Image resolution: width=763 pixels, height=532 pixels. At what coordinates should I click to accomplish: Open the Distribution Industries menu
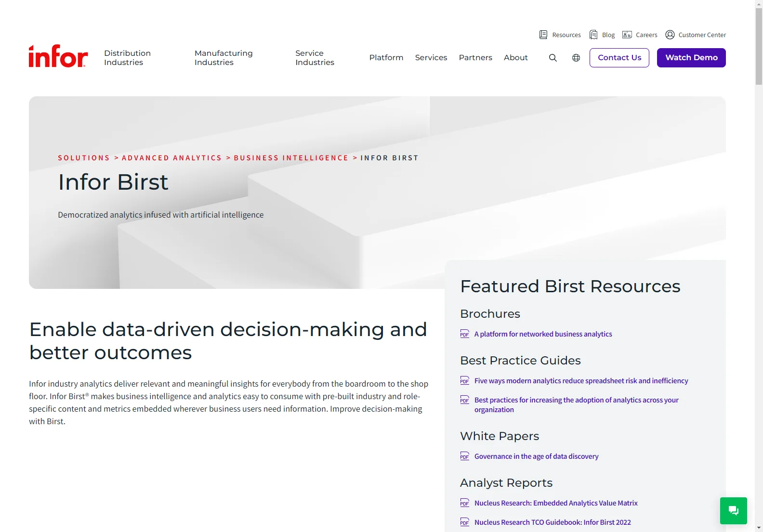point(128,58)
